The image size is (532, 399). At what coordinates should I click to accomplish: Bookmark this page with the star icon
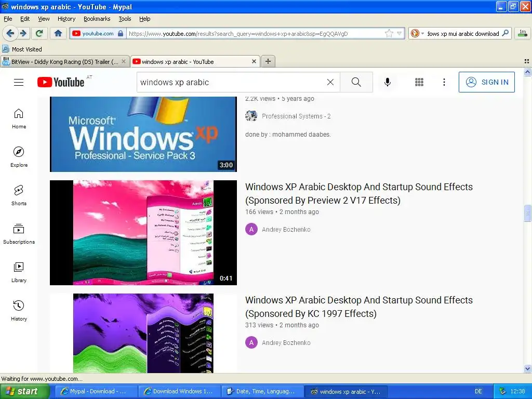[x=389, y=33]
